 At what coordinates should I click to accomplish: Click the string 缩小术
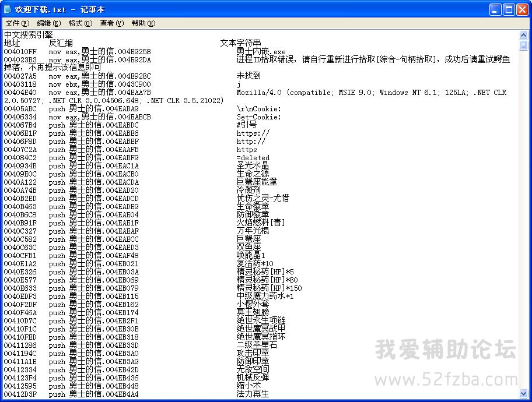pos(249,385)
